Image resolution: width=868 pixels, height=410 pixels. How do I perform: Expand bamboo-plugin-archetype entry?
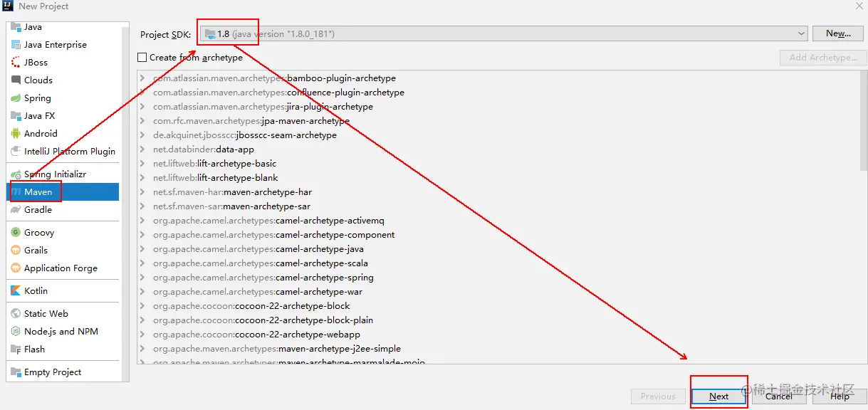(x=143, y=78)
